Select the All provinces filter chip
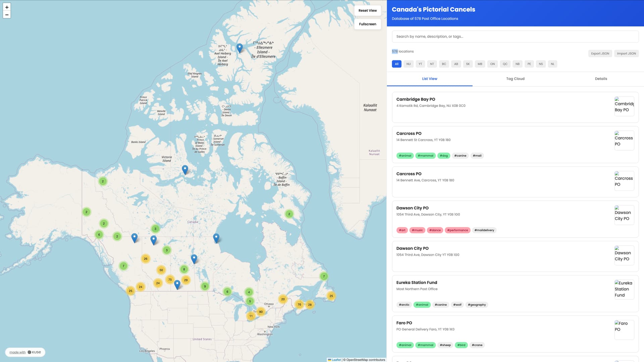644x362 pixels. 396,64
